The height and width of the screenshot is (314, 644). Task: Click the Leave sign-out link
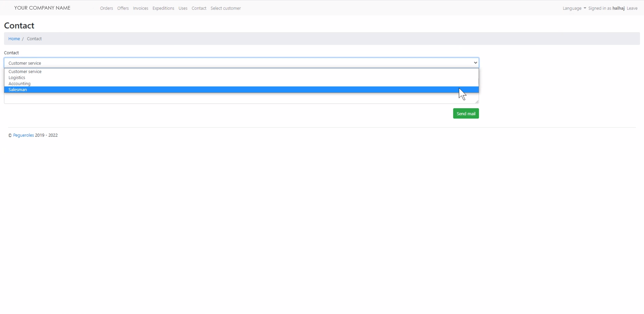[632, 8]
